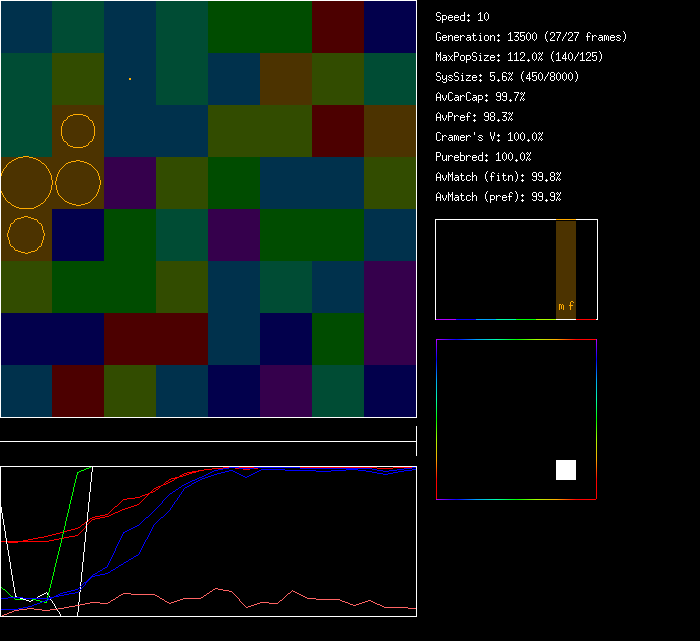Viewport: 700px width, 641px height.
Task: Click the Generation: 13500 counter text
Action: coord(531,37)
